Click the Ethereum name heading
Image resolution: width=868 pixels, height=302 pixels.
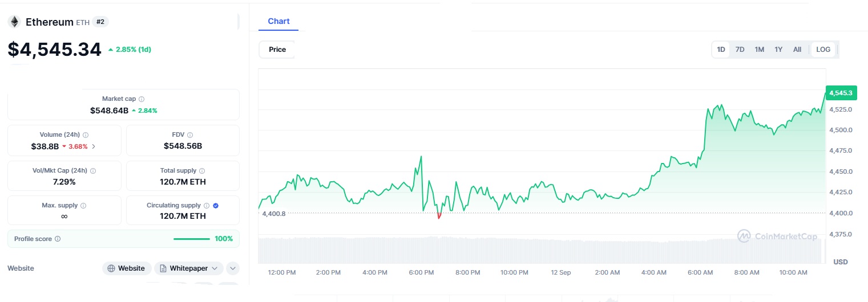click(x=50, y=22)
